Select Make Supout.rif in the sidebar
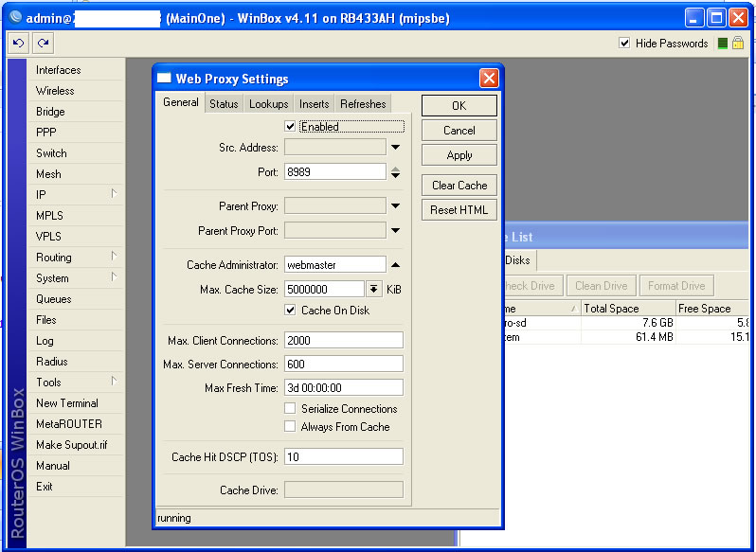 (76, 445)
